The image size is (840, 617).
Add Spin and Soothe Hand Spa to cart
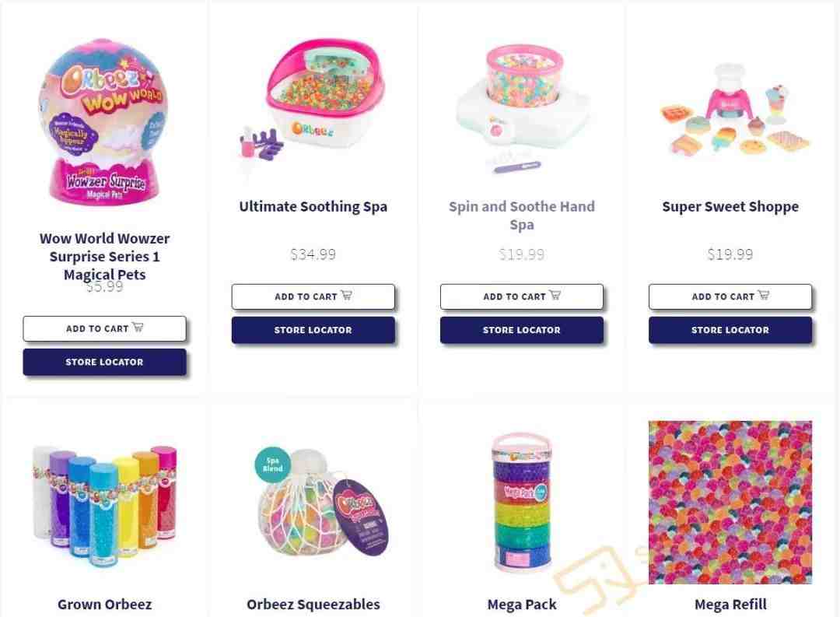tap(521, 296)
